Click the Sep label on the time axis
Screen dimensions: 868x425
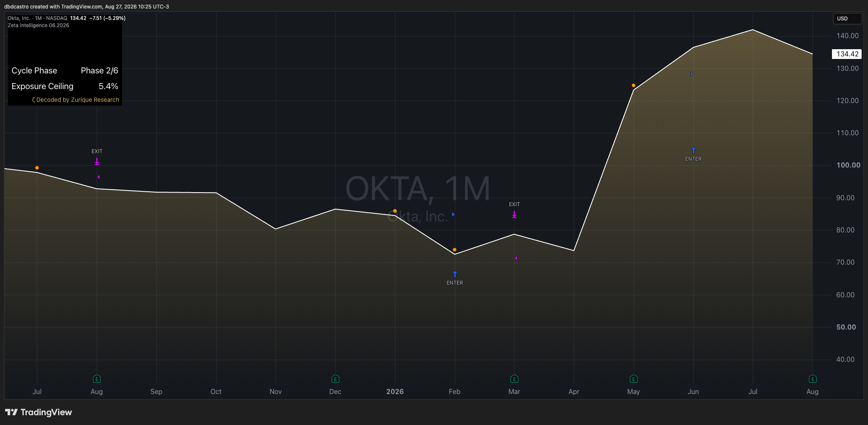[156, 391]
